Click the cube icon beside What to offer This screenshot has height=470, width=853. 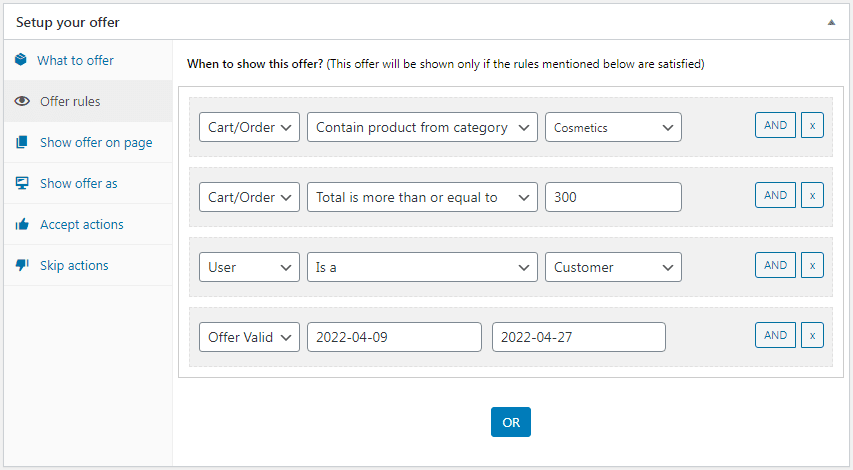point(21,59)
